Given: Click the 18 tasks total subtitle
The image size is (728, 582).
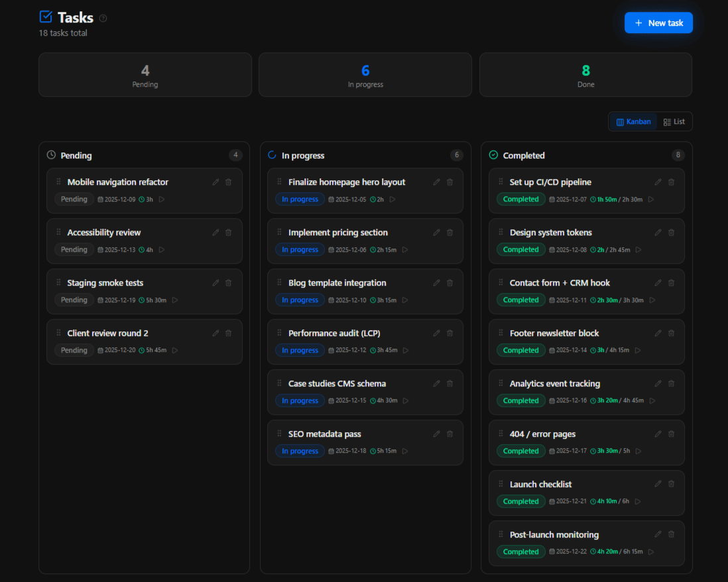Looking at the screenshot, I should tap(63, 33).
